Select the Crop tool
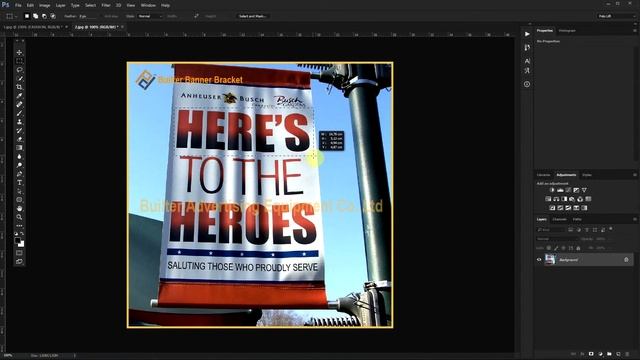Screen dimensions: 640x360 click(19, 87)
